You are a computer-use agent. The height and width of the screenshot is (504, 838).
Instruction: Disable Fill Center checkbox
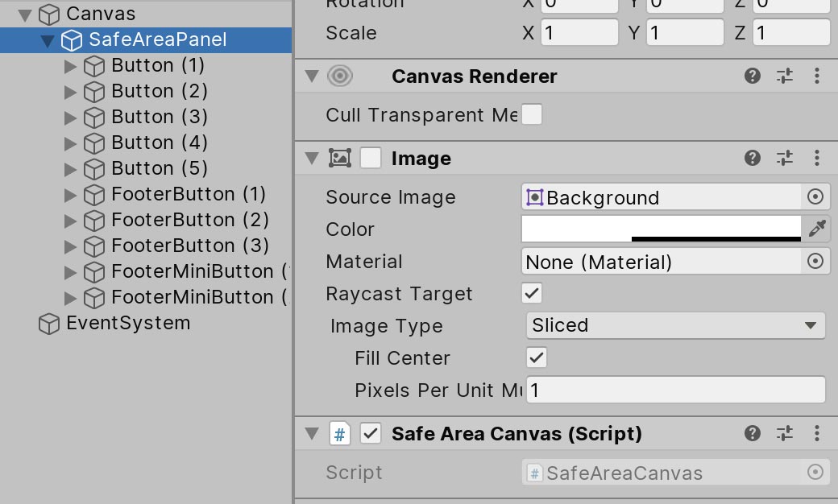tap(537, 358)
